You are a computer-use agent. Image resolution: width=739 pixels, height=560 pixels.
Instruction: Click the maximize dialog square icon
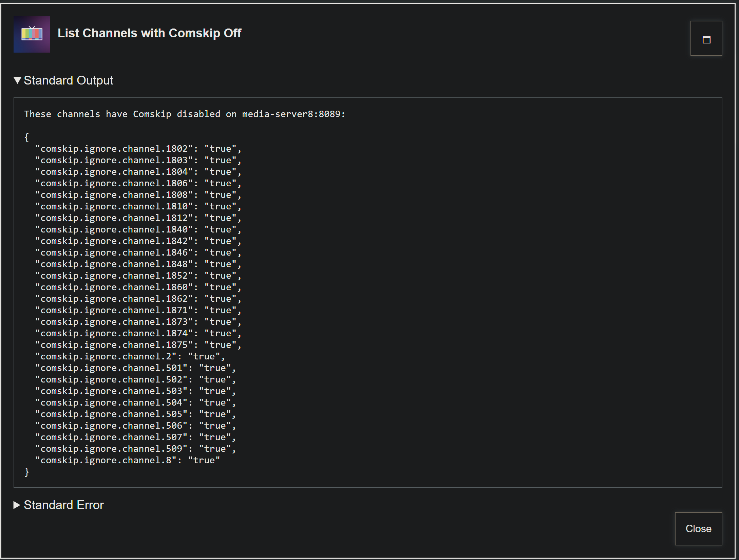pyautogui.click(x=706, y=39)
